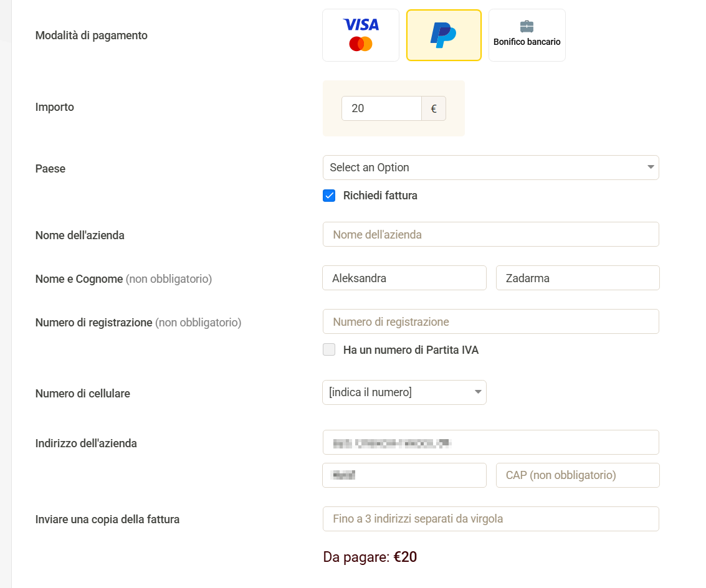Uncheck the Richiedi fattura checkbox

(x=329, y=196)
